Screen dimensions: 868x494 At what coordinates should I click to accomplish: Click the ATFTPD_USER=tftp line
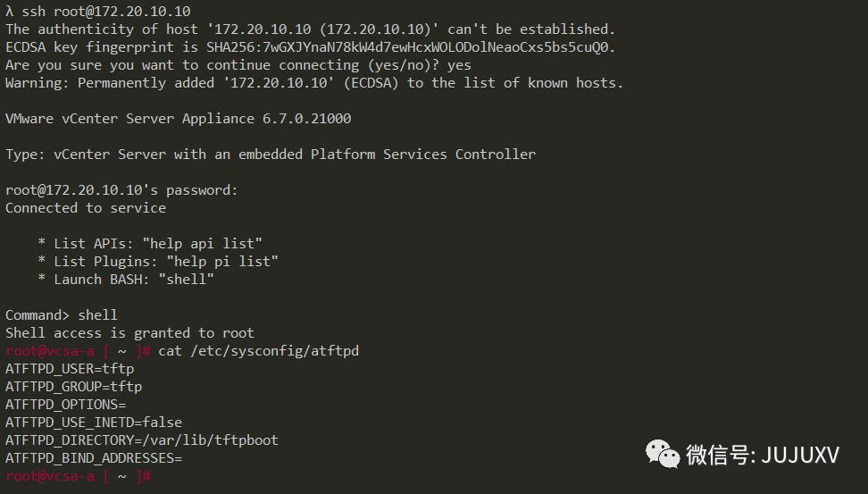tap(70, 369)
